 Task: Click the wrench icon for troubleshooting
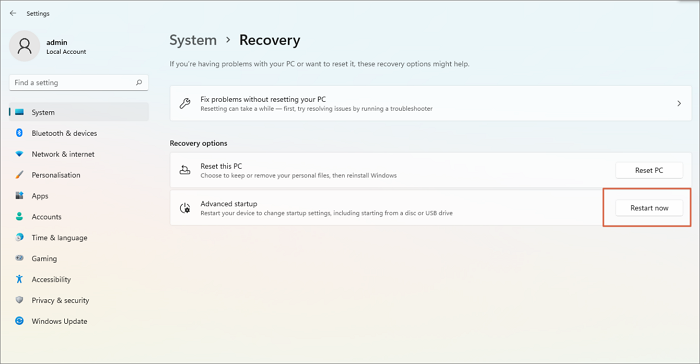[x=185, y=103]
